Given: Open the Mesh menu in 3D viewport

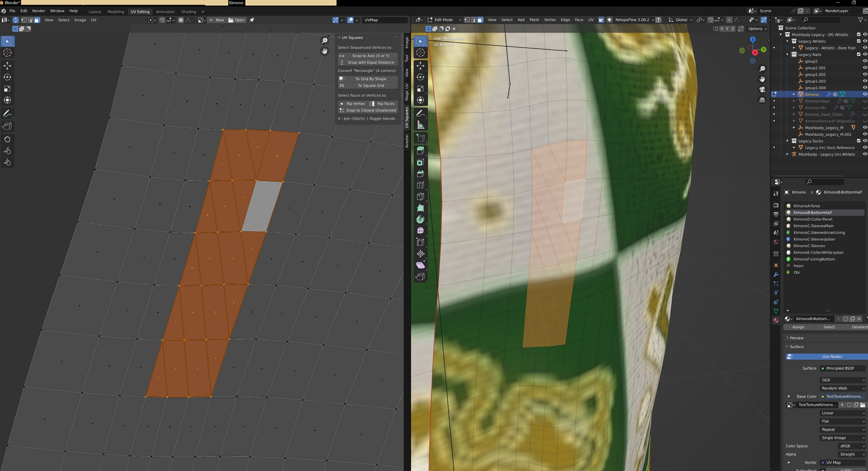Looking at the screenshot, I should pyautogui.click(x=534, y=20).
